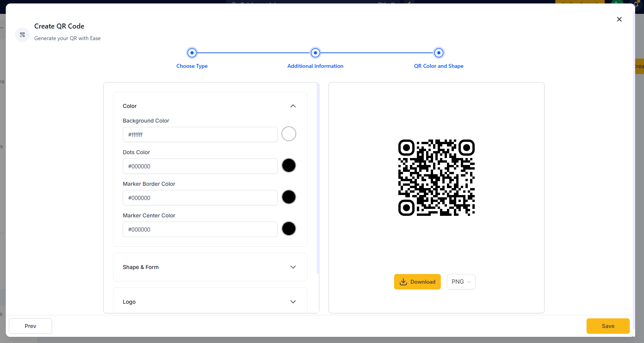Go to the Additional Information step circle

(x=315, y=53)
